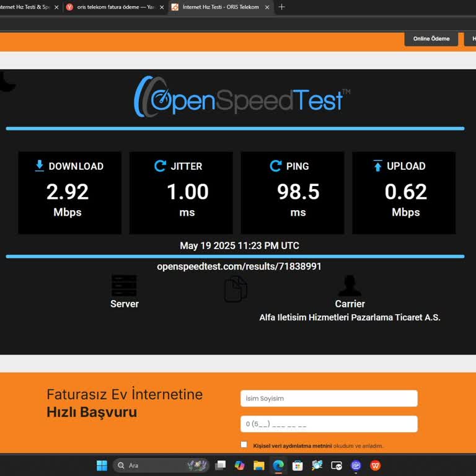Open a new browser tab with plus
This screenshot has height=476, width=476.
282,7
